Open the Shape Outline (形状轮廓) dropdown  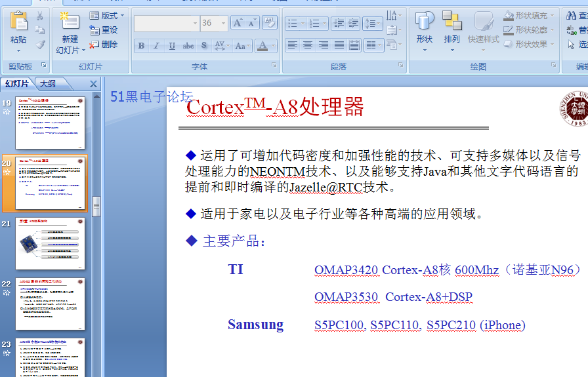(529, 30)
